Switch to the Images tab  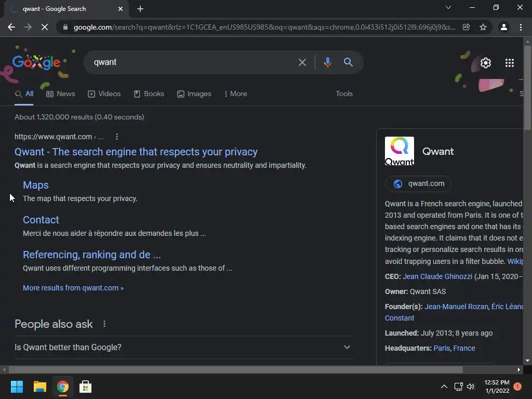coord(194,94)
